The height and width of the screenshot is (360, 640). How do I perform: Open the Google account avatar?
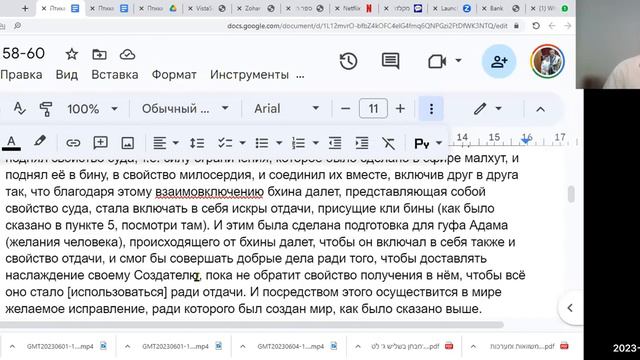tap(548, 61)
